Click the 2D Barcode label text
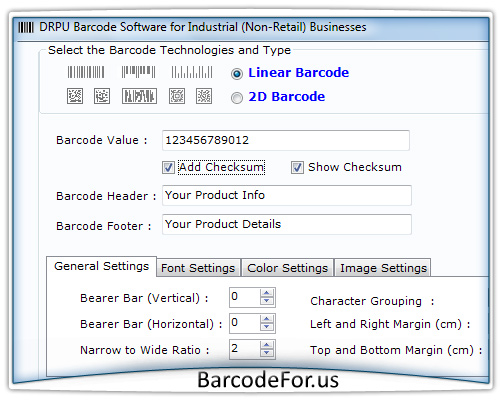This screenshot has height=400, width=500. tap(287, 97)
